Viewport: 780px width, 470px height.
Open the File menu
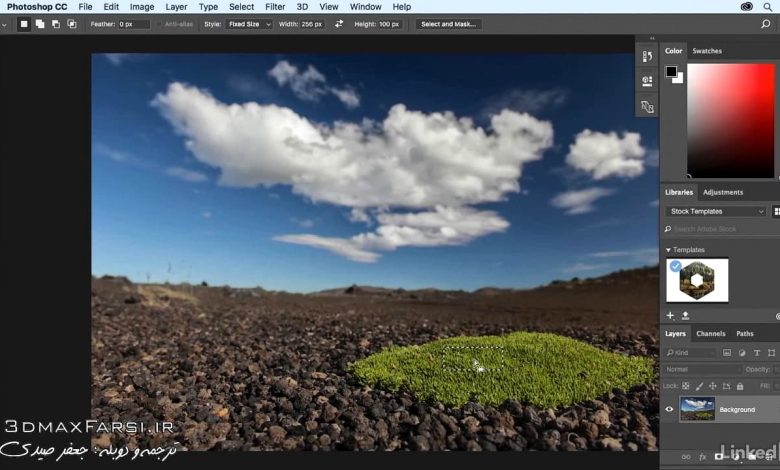click(85, 7)
